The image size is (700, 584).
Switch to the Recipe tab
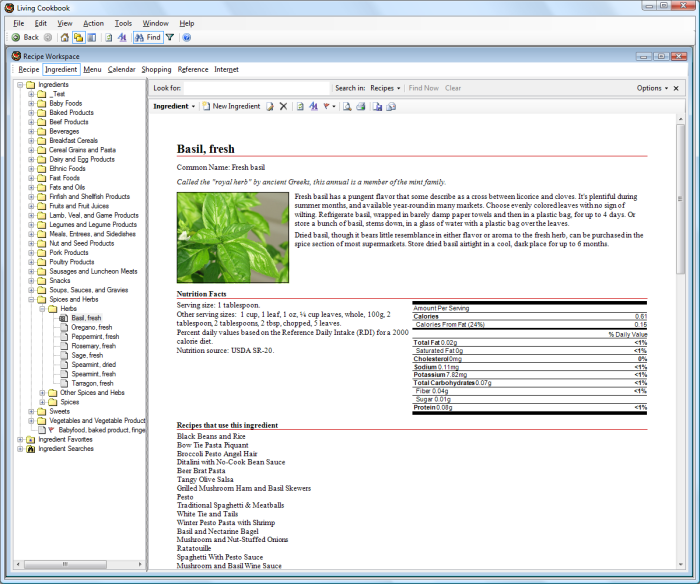tap(29, 69)
